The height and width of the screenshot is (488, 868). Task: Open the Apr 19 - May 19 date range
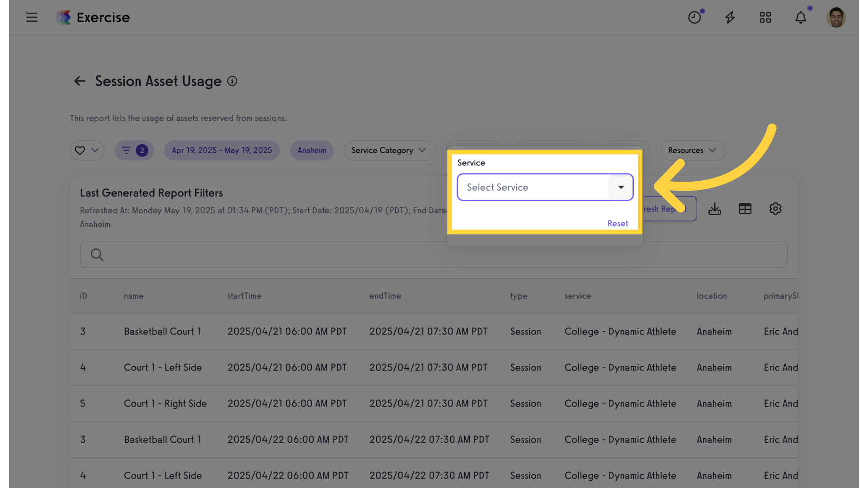point(222,150)
